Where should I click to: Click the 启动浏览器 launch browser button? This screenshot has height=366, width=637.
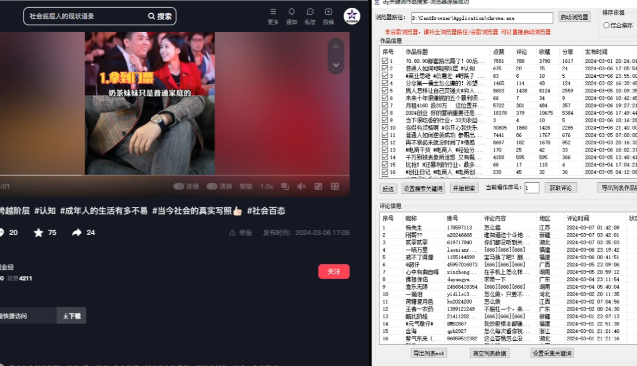click(x=574, y=17)
